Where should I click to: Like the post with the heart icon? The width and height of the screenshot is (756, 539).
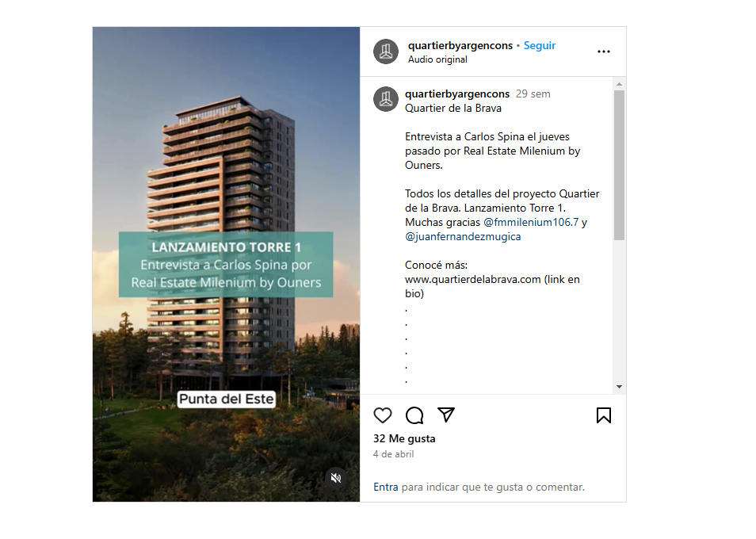click(x=383, y=415)
